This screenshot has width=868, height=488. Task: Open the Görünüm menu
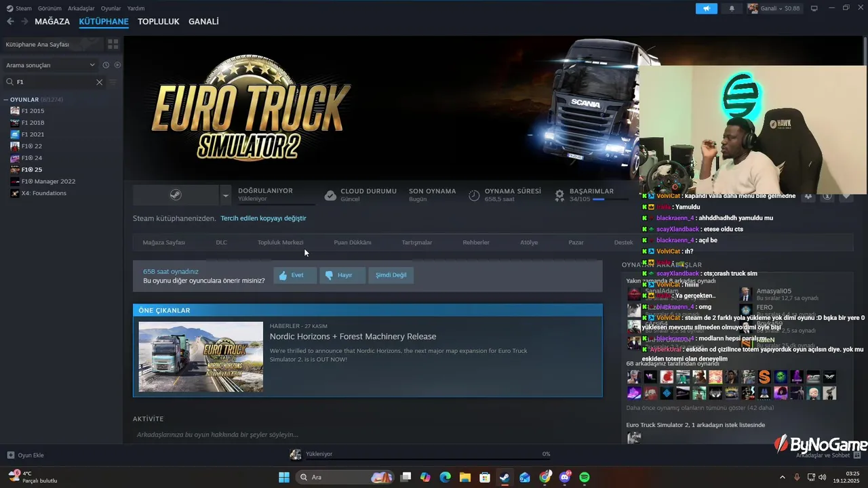[x=50, y=8]
